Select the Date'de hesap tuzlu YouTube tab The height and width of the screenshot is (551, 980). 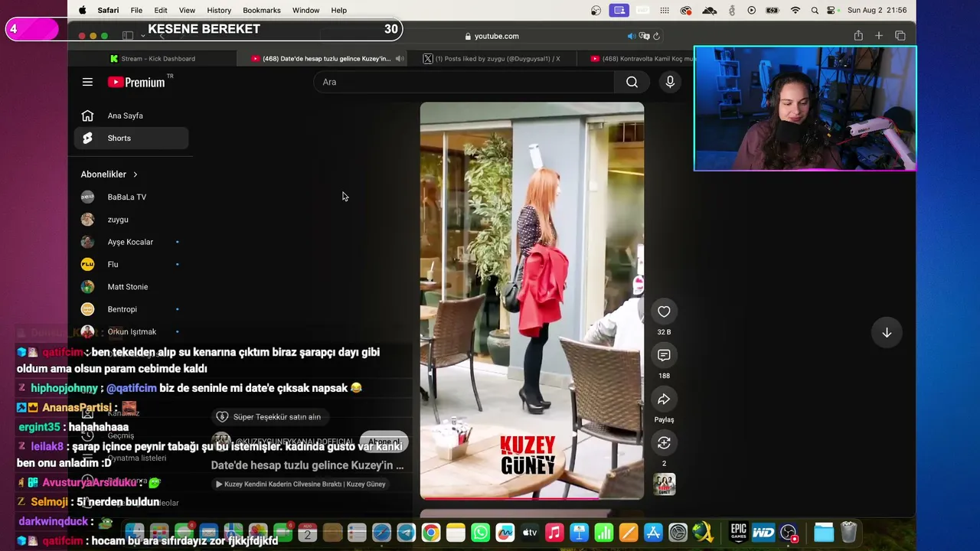pos(322,58)
